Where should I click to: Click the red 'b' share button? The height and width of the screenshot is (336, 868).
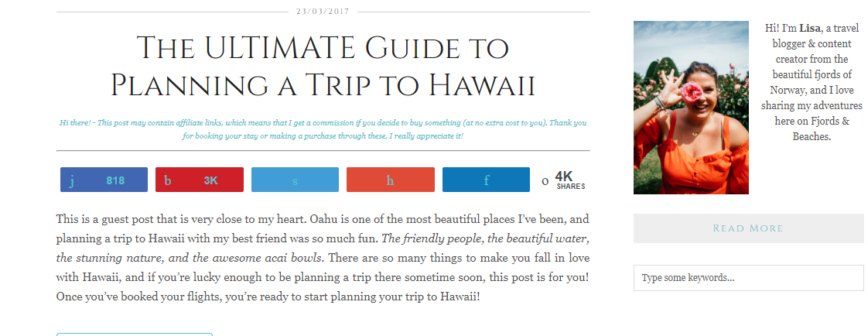coord(200,180)
